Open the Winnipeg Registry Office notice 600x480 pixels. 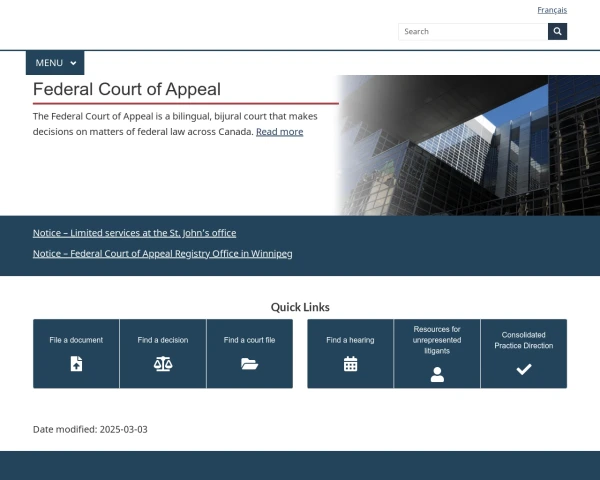(x=162, y=254)
